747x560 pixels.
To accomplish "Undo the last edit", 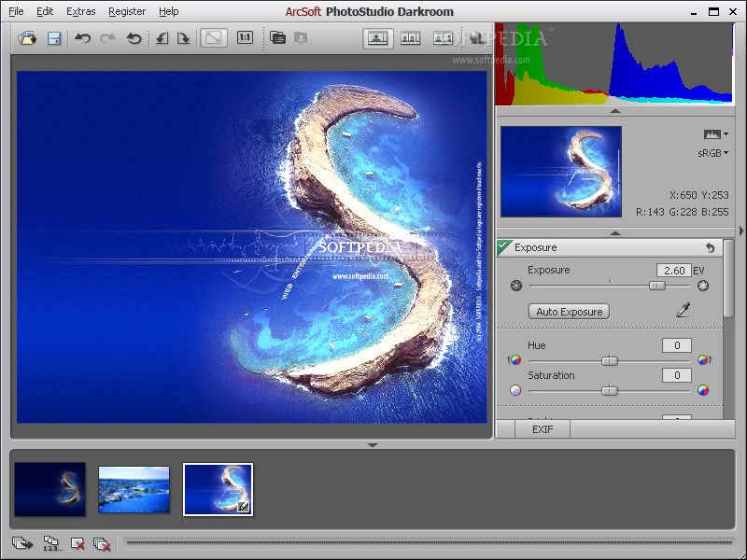I will pos(82,38).
